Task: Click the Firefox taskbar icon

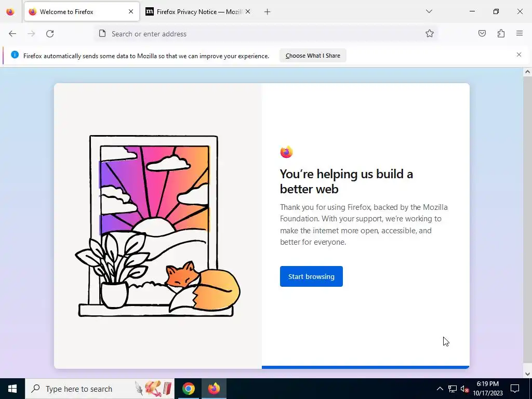Action: tap(214, 389)
